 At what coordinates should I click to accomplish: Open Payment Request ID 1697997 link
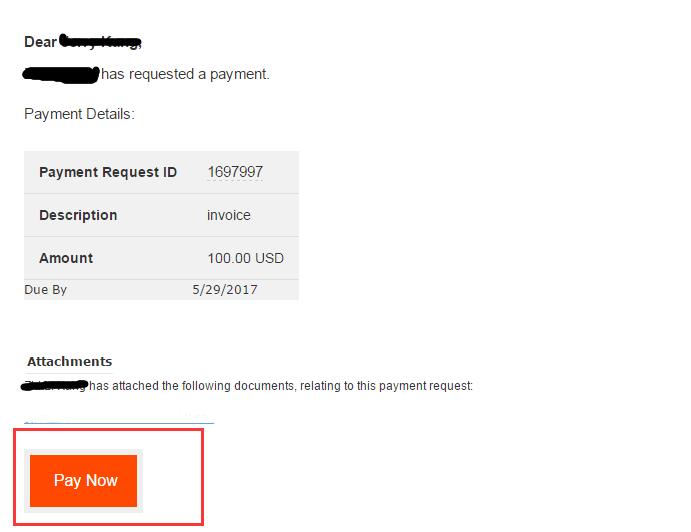[235, 172]
